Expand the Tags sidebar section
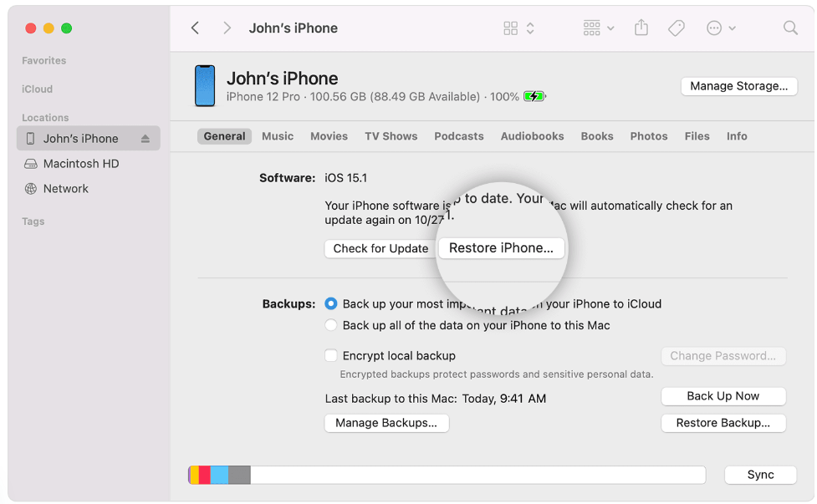 click(33, 221)
